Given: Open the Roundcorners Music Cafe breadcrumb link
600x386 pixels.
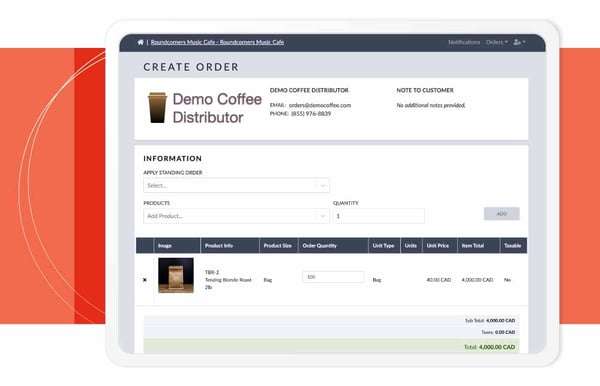Looking at the screenshot, I should pos(217,42).
